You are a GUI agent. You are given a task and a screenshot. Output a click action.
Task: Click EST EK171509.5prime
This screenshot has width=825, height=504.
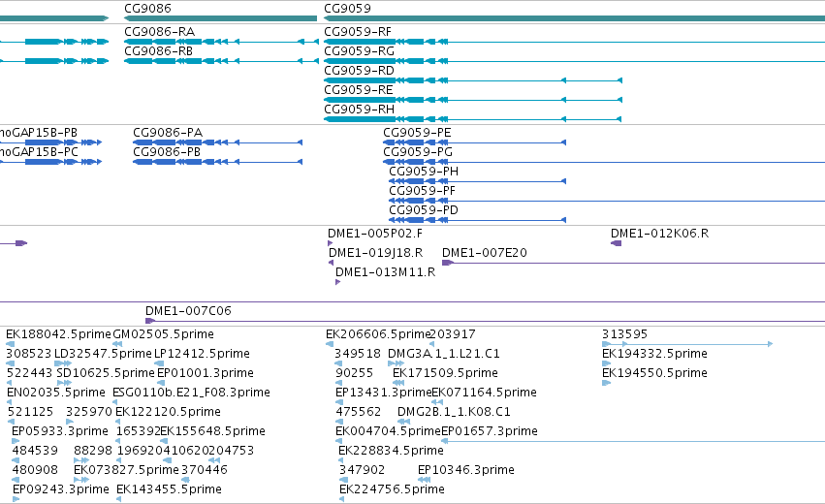tap(445, 373)
